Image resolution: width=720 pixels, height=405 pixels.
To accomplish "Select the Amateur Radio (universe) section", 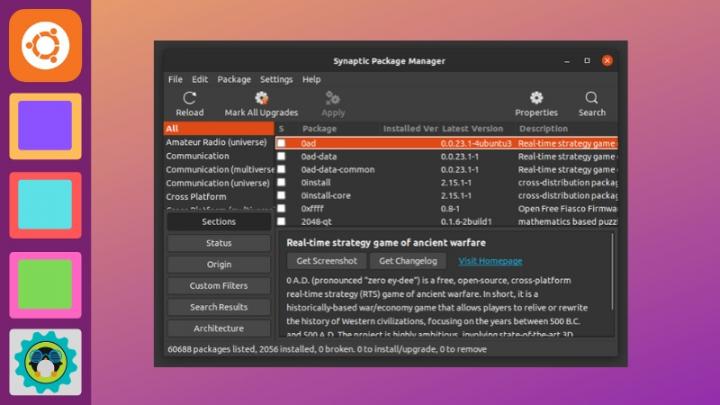I will [216, 143].
